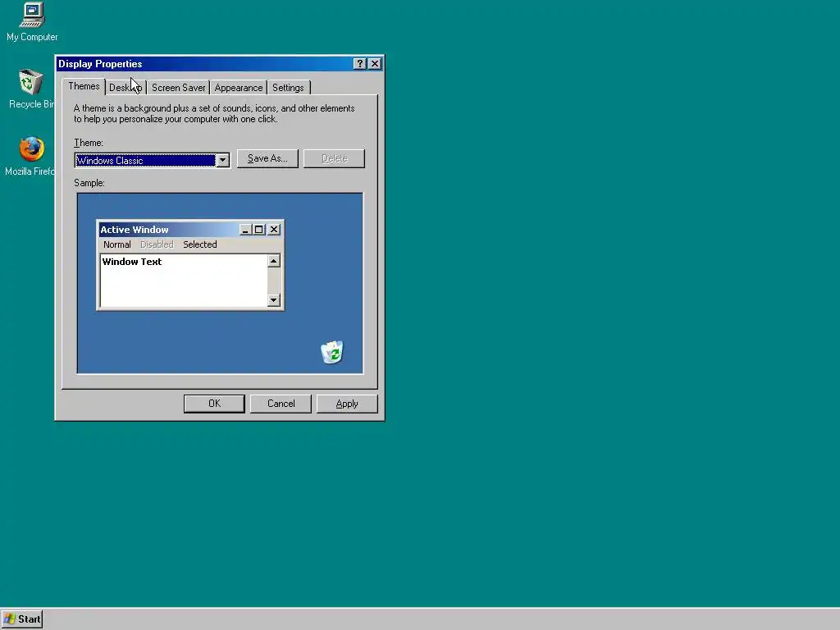Switch to the Desktop tab

pos(126,87)
